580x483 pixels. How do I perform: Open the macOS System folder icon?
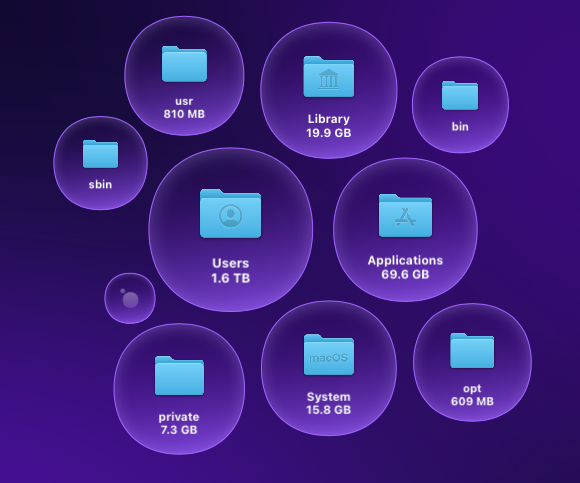pyautogui.click(x=329, y=355)
